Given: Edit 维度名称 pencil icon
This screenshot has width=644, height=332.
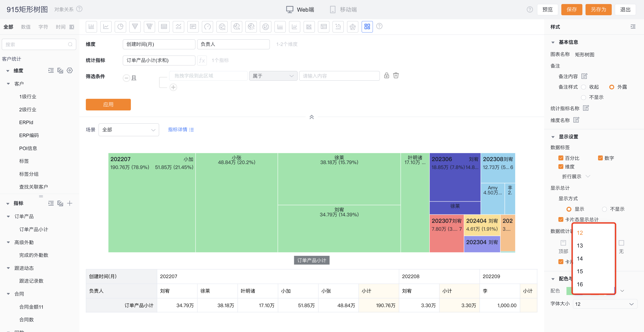Looking at the screenshot, I should point(576,120).
